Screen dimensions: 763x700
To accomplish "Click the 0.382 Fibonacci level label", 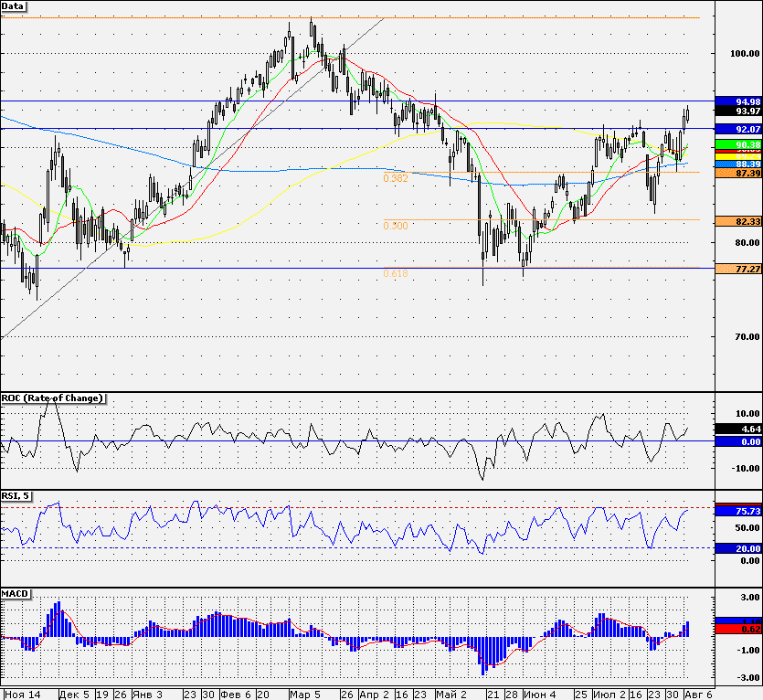I will click(396, 178).
